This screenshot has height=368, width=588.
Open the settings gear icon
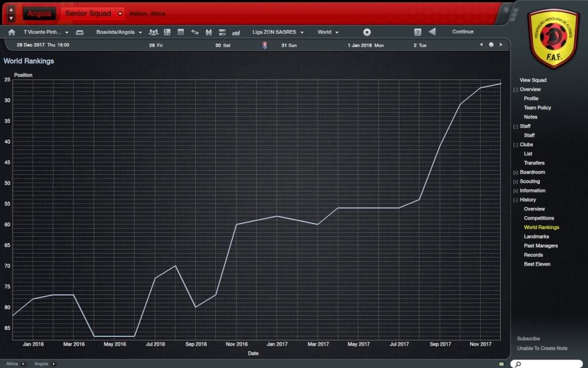click(x=367, y=32)
